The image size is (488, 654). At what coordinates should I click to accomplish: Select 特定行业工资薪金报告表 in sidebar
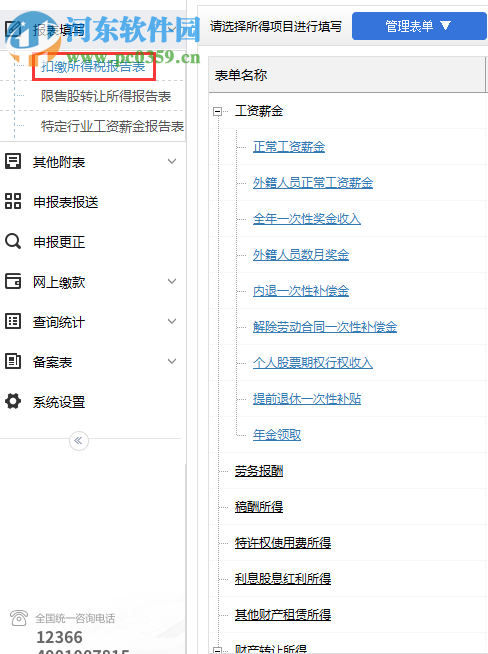[x=113, y=126]
